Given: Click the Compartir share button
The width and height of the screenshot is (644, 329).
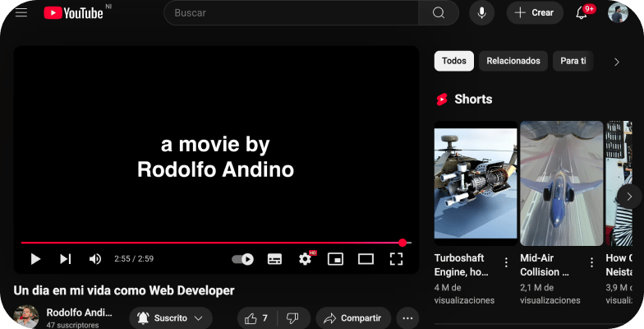Looking at the screenshot, I should 353,318.
